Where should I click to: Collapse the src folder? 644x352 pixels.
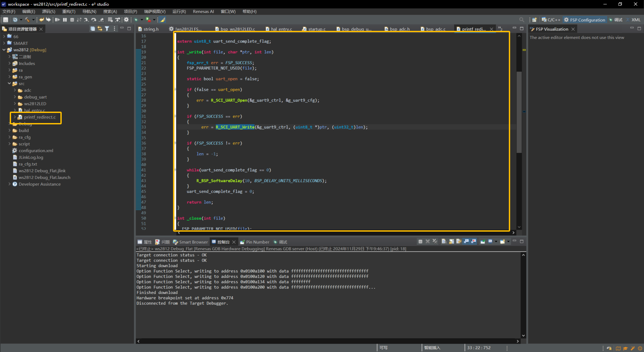click(9, 83)
